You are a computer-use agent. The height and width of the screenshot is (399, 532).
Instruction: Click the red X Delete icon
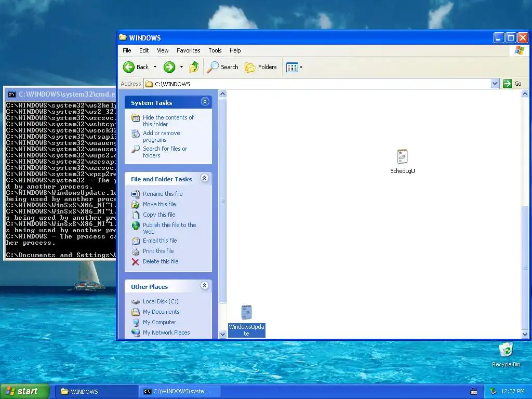(x=136, y=262)
